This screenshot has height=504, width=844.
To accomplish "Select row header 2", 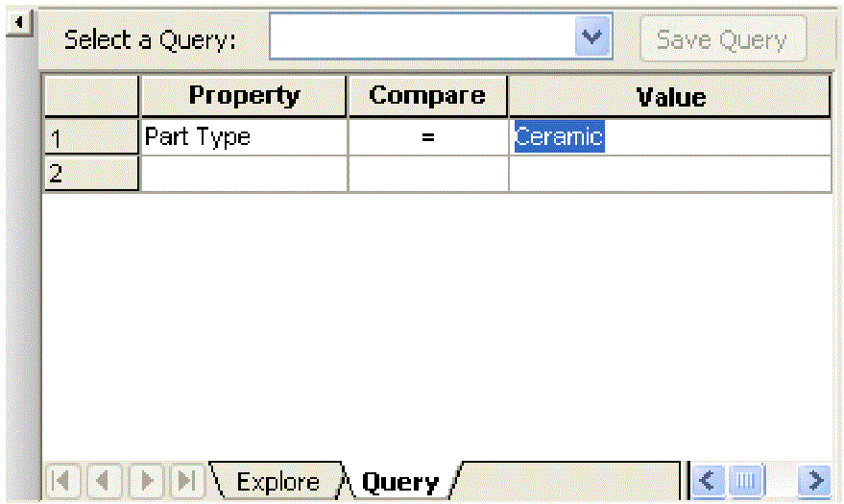I will point(91,173).
